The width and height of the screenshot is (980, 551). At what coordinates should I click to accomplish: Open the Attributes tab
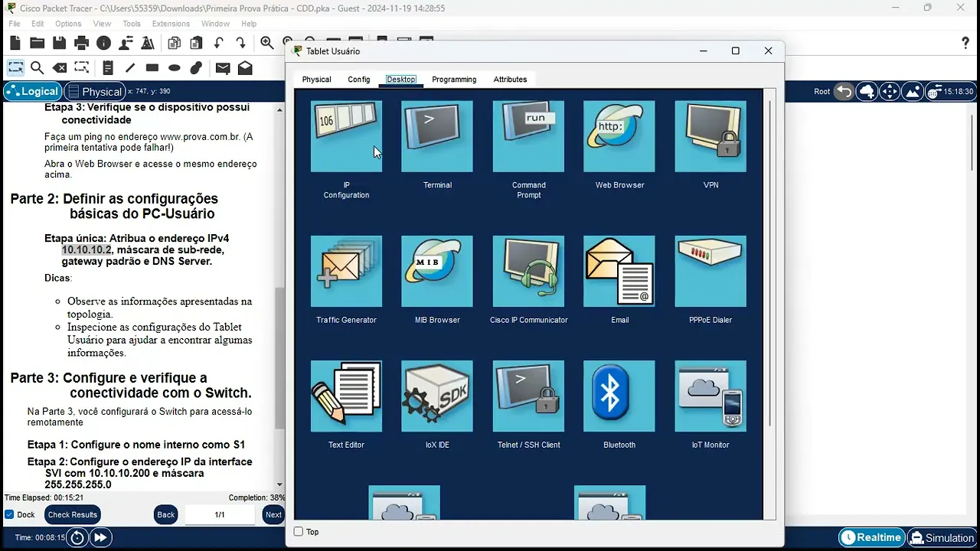click(510, 80)
